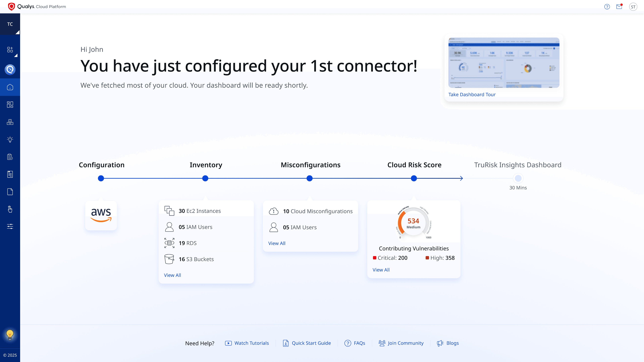
Task: Open the hand pointer icon in sidebar
Action: (10, 209)
